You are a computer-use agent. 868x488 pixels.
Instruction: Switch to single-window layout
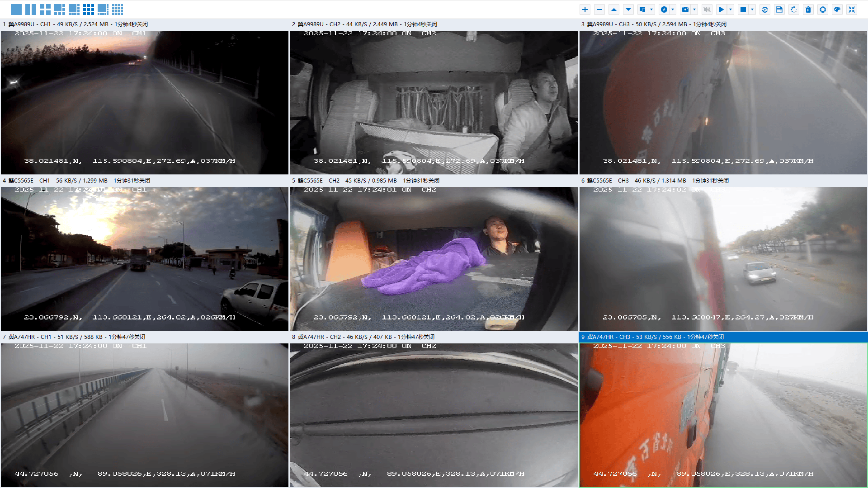pos(16,9)
